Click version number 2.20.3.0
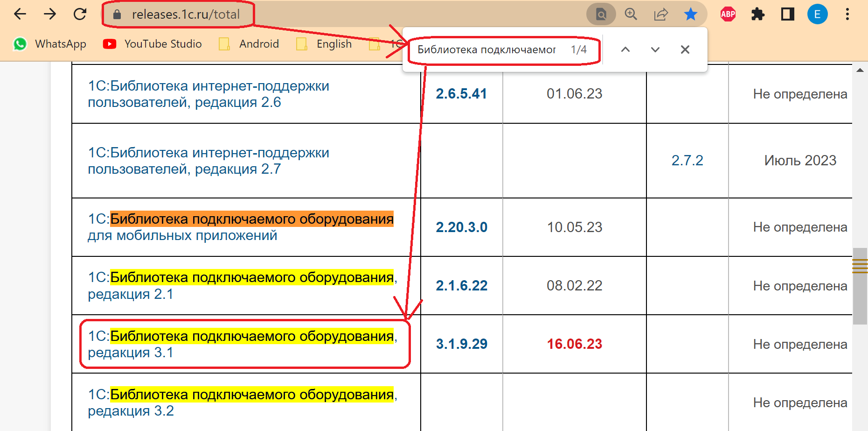 pyautogui.click(x=462, y=227)
